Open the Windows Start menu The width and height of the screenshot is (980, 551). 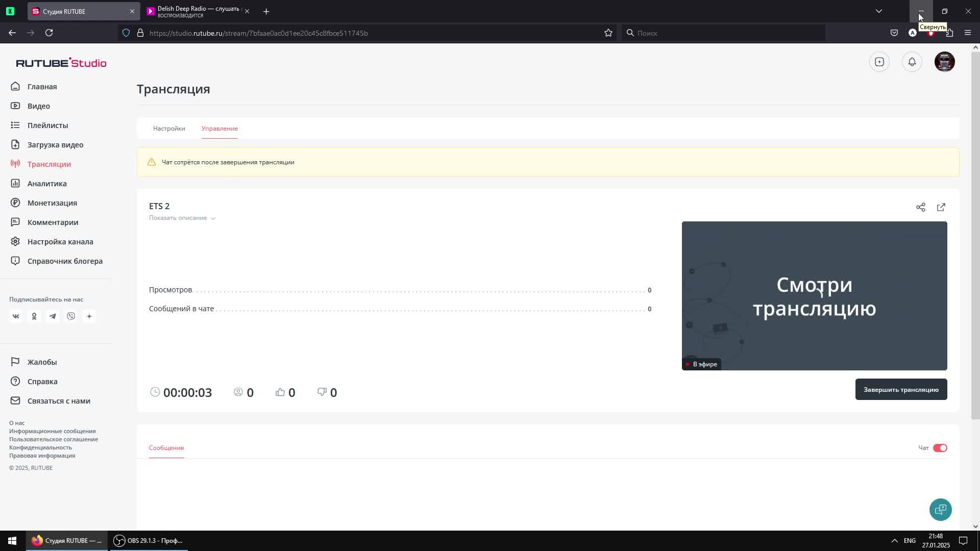point(12,541)
